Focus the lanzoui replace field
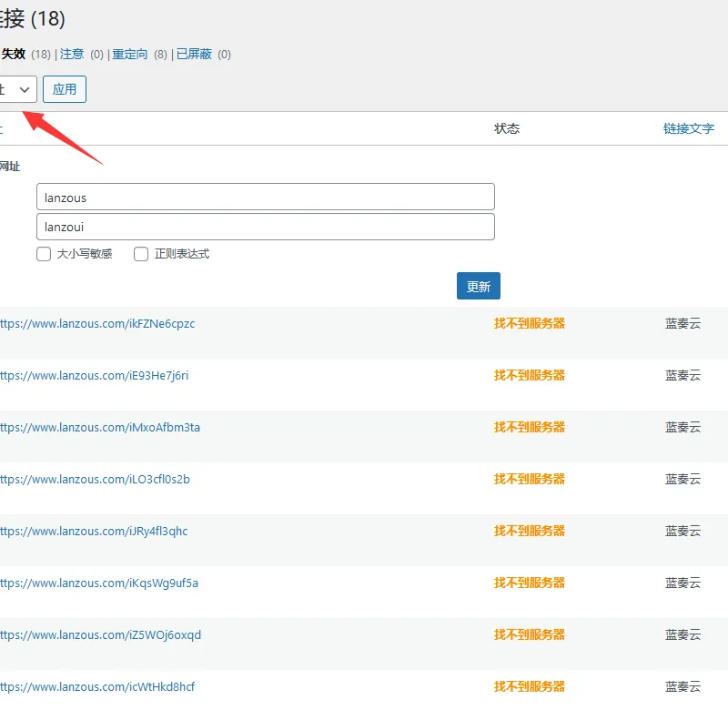The height and width of the screenshot is (710, 728). coord(266,227)
